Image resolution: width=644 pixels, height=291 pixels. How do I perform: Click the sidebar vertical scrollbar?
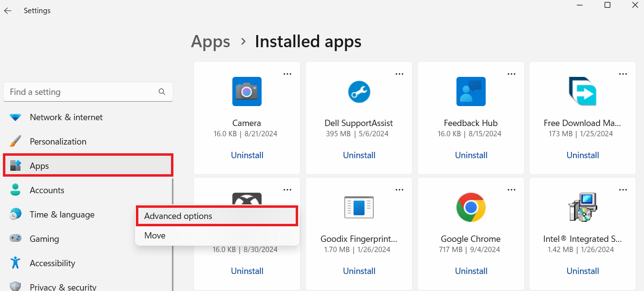point(173,235)
